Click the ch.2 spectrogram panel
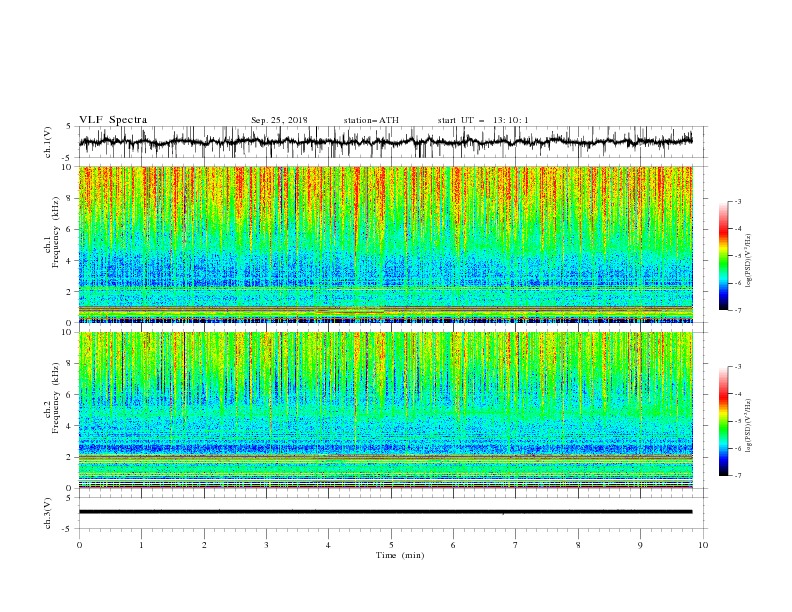The image size is (792, 612). (386, 410)
